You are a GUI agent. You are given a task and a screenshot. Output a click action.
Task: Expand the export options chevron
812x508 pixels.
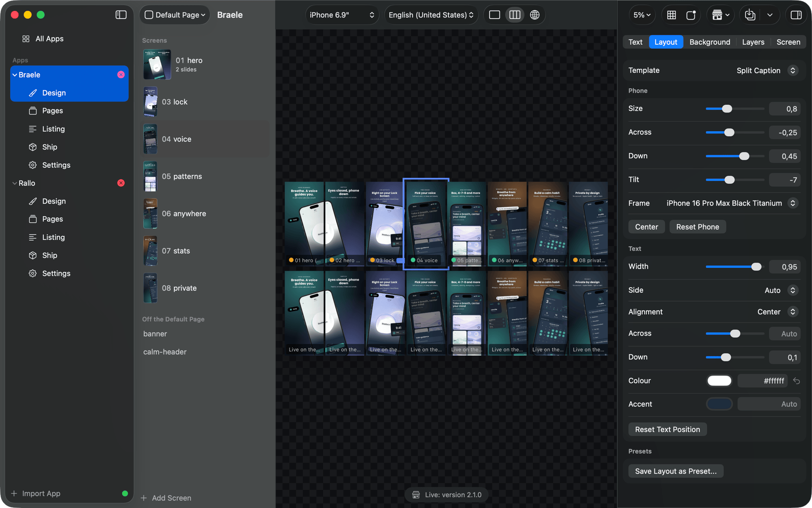770,15
